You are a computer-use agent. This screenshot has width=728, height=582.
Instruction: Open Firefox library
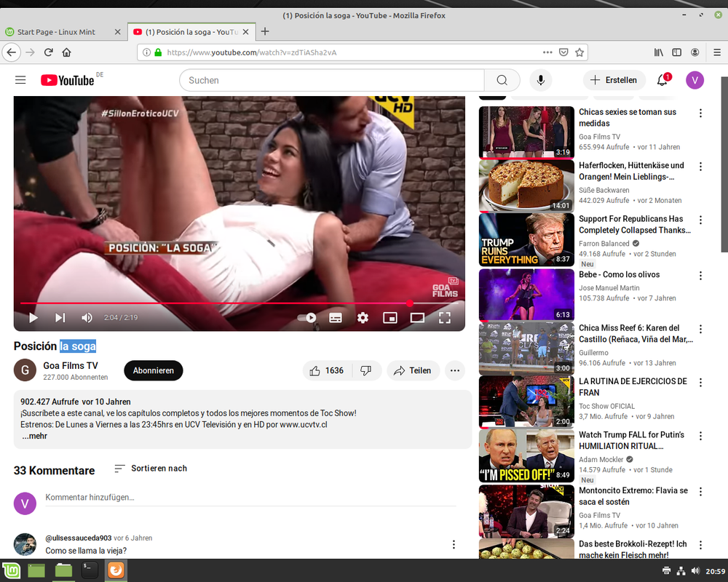[658, 52]
